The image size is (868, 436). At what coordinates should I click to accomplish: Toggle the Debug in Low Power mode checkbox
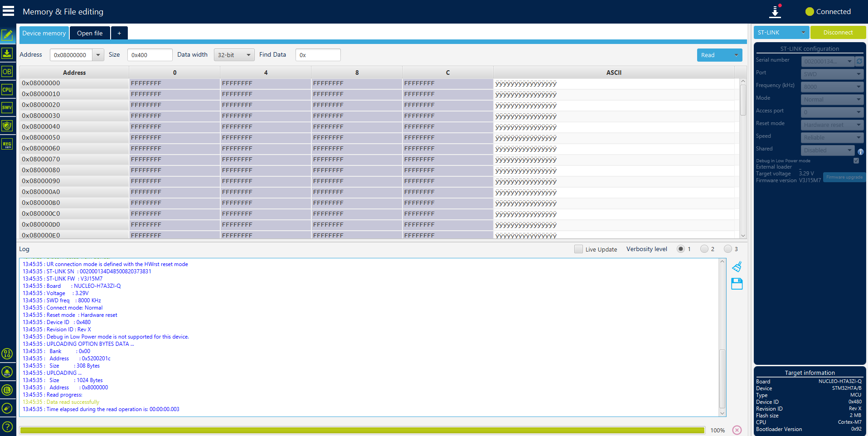pos(856,160)
